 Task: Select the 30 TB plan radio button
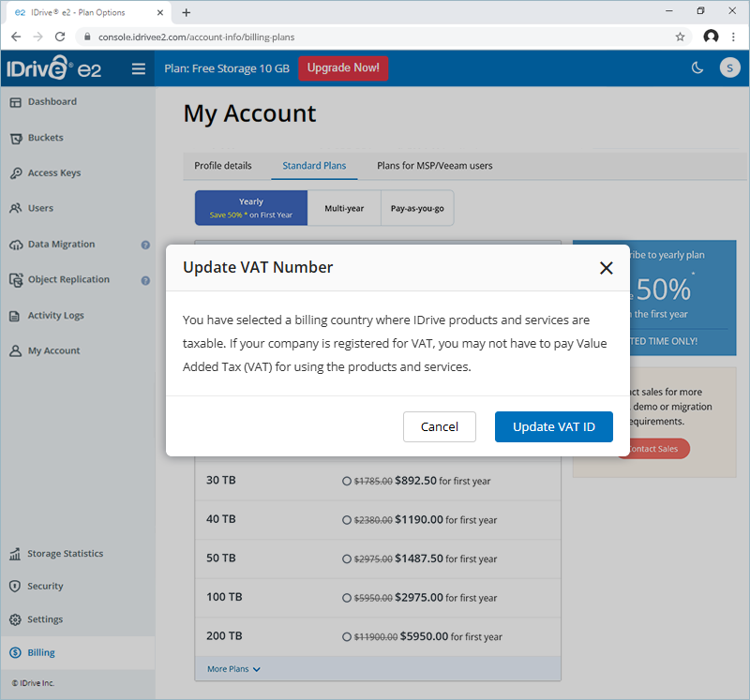(x=347, y=481)
